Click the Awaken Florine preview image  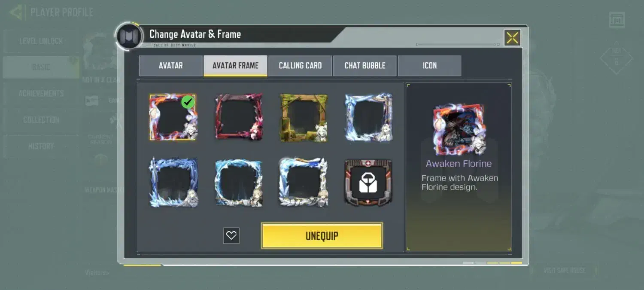tap(459, 129)
